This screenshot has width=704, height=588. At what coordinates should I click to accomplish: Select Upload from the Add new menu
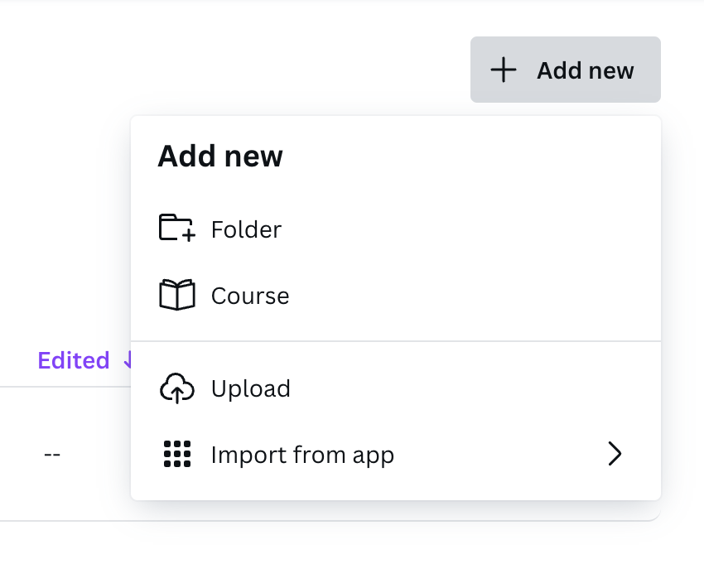click(x=250, y=389)
